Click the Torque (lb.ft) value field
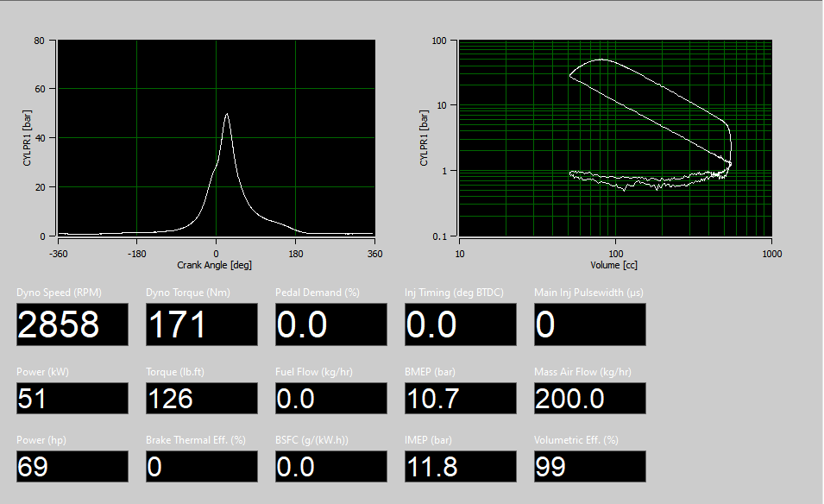Viewport: 824px width, 504px height. pyautogui.click(x=201, y=398)
